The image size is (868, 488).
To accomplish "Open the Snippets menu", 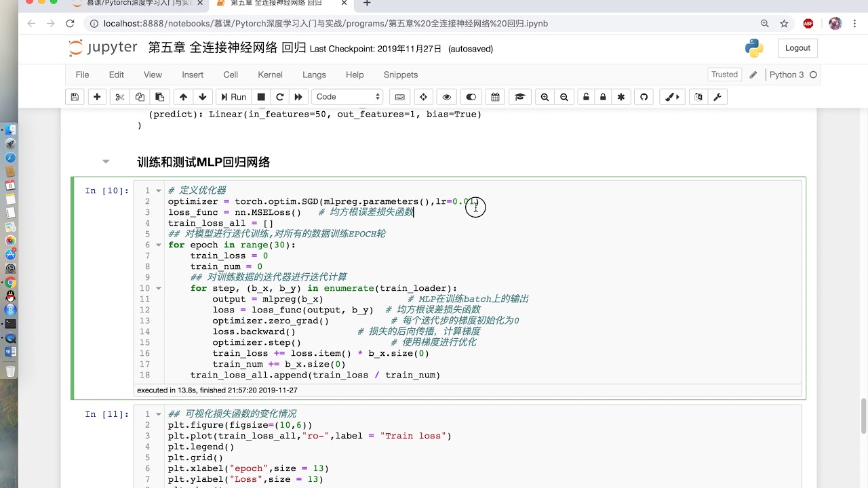I will click(401, 75).
